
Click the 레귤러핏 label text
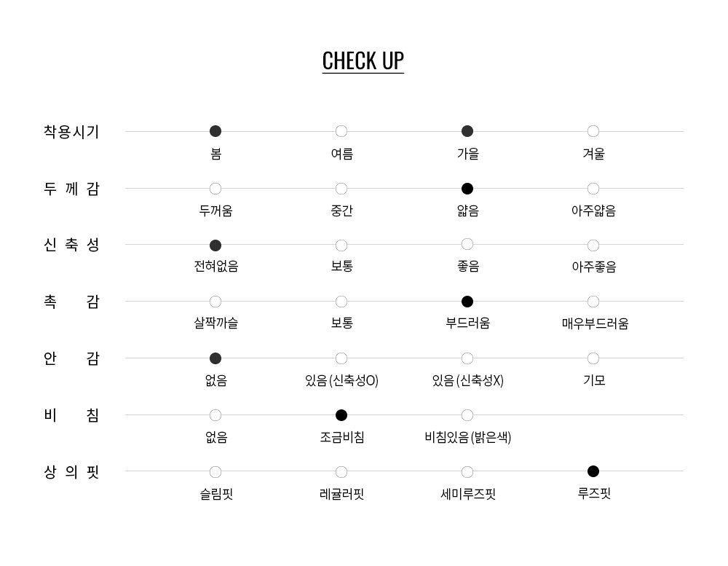pos(341,495)
